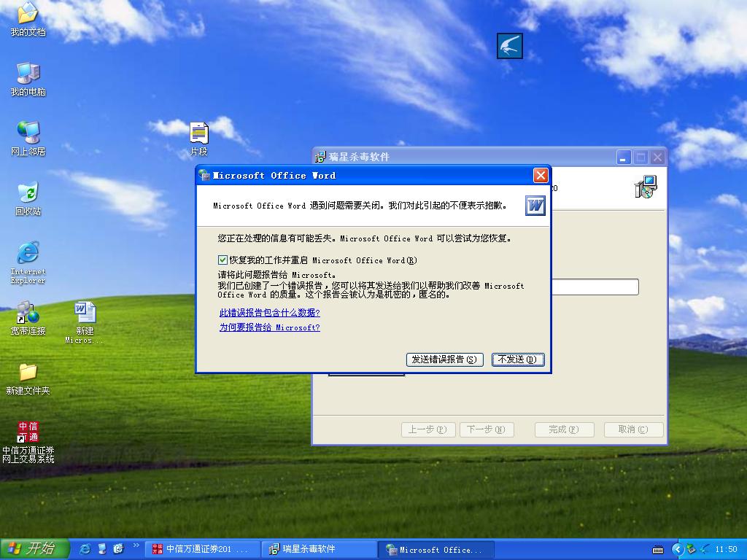Click the installer icon in 瑞星杀毒软件 window
The width and height of the screenshot is (747, 560).
click(x=646, y=186)
